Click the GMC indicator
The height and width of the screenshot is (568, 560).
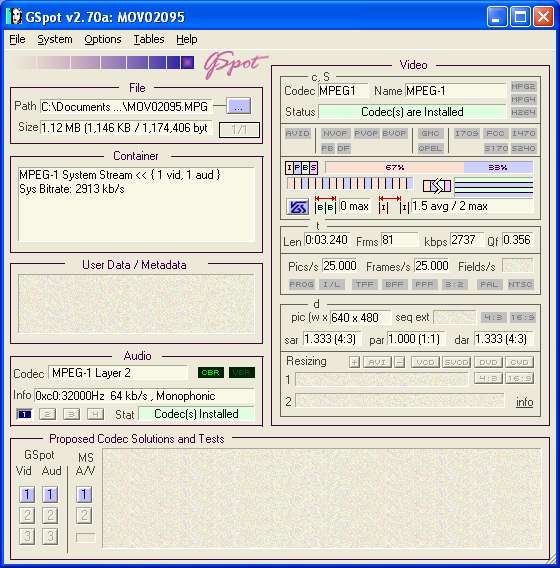point(430,133)
